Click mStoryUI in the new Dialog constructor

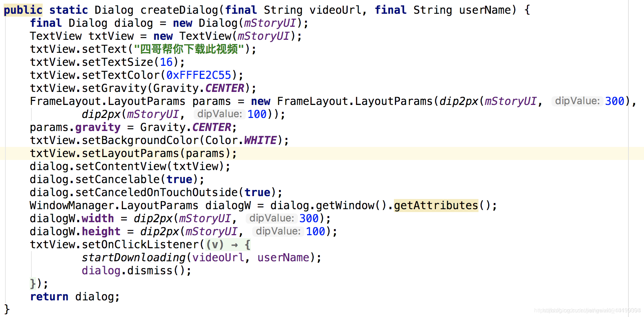(270, 23)
